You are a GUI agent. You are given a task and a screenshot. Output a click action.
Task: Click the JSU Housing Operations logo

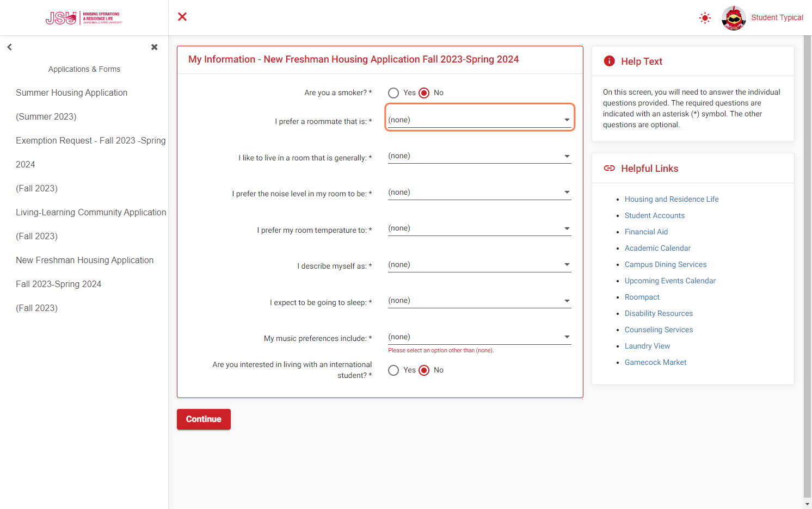click(84, 18)
